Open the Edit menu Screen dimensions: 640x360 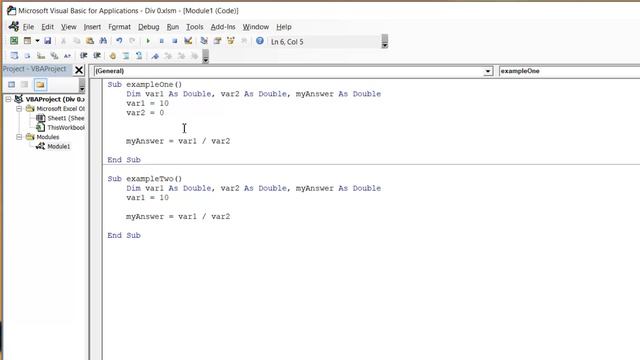tap(47, 27)
